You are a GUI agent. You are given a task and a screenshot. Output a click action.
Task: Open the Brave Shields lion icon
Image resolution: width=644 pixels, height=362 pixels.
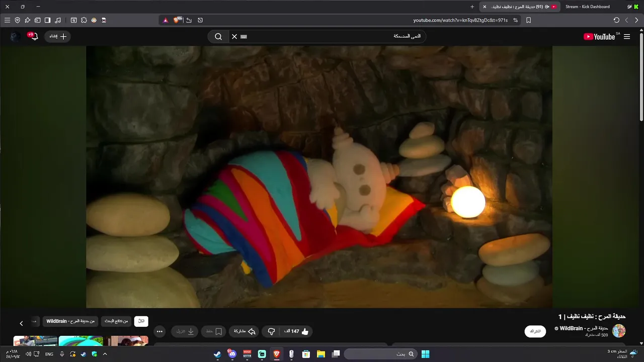coord(177,20)
